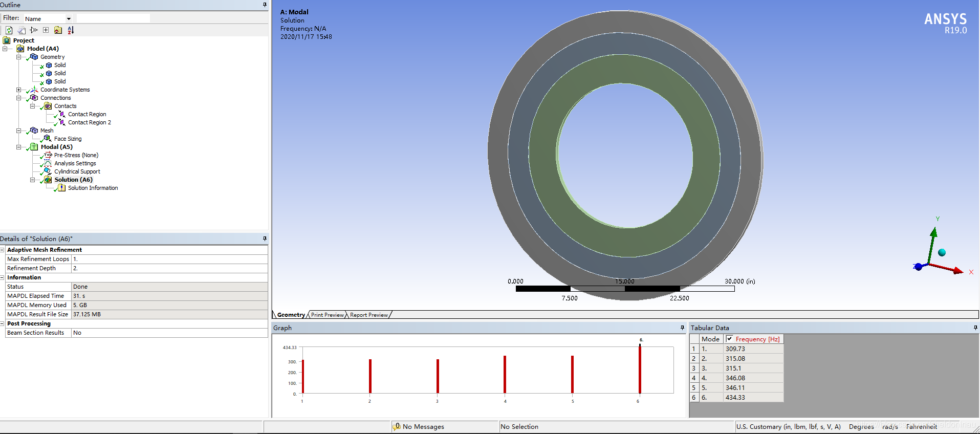This screenshot has height=434, width=980.
Task: Click the Solution Information icon
Action: 62,188
